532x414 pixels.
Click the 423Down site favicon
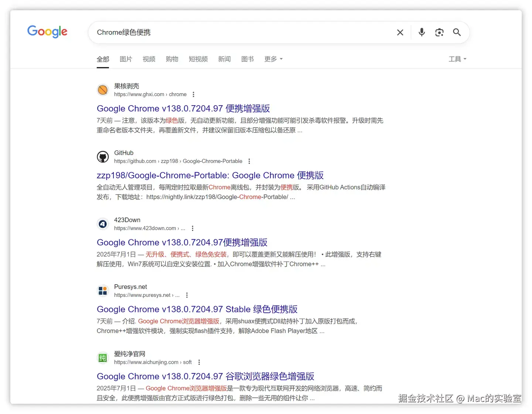point(103,224)
